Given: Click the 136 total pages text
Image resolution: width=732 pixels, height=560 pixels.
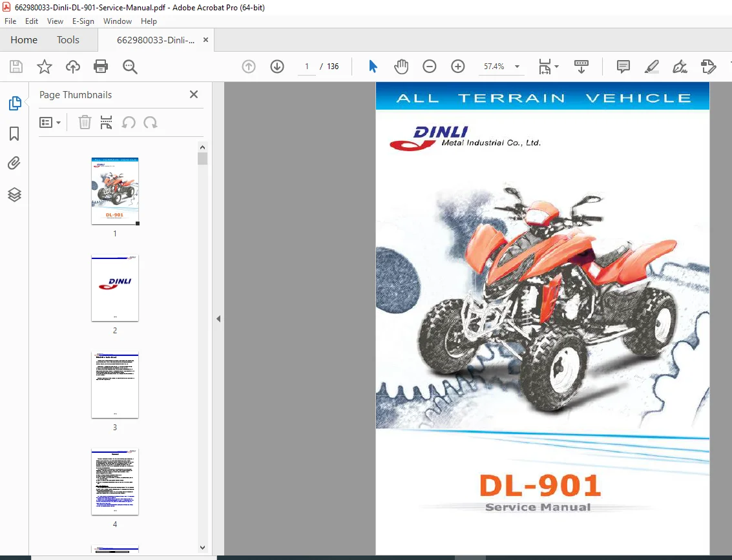Looking at the screenshot, I should pyautogui.click(x=333, y=67).
